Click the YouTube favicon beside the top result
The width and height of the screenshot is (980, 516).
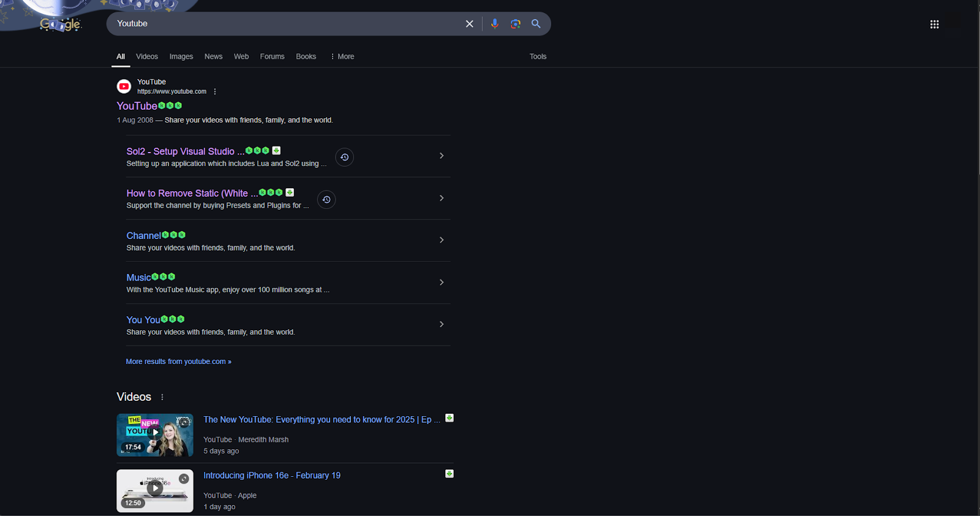click(124, 86)
